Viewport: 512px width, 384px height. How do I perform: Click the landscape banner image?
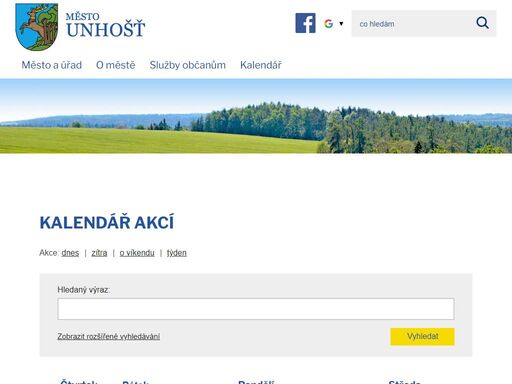pyautogui.click(x=256, y=116)
